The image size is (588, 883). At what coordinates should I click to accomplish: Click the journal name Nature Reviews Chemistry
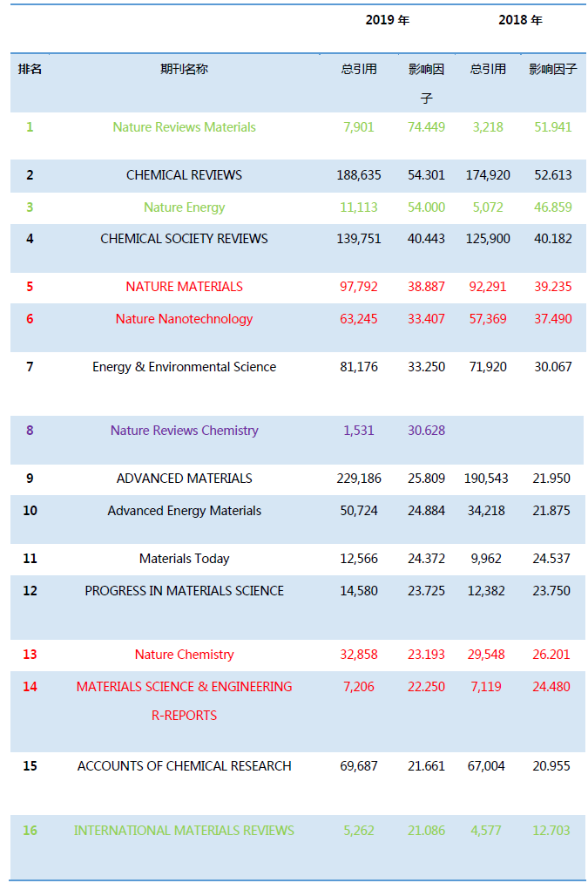coord(184,431)
